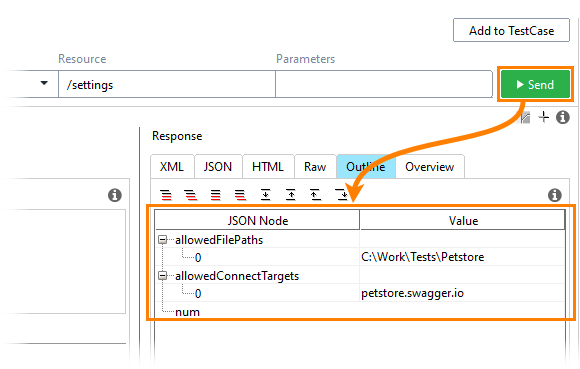Click the first down-arrow between lines icon
The image size is (580, 369).
[x=266, y=194]
